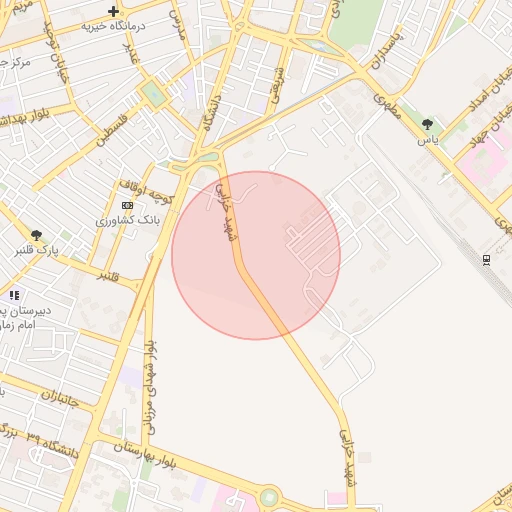This screenshot has width=512, height=512.
Task: Click the red highlighted circle area
Action: pos(256,255)
